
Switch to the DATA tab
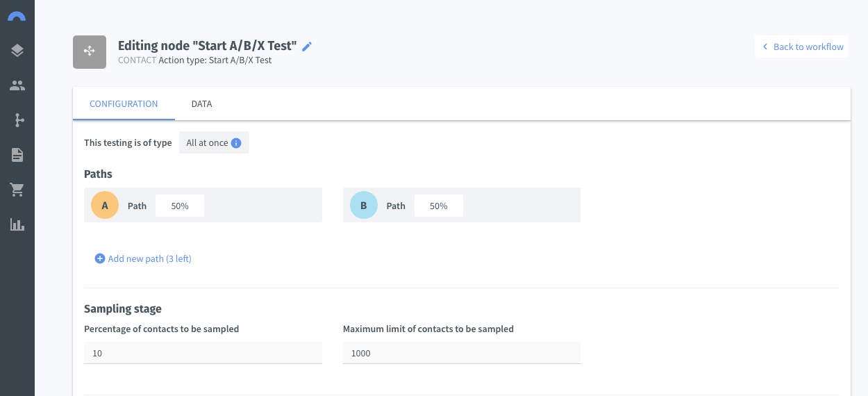201,104
